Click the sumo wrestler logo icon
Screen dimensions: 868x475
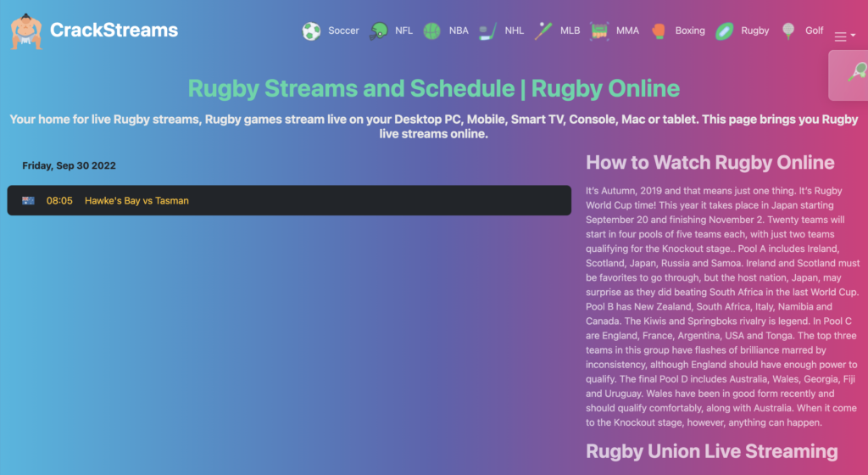(x=26, y=31)
